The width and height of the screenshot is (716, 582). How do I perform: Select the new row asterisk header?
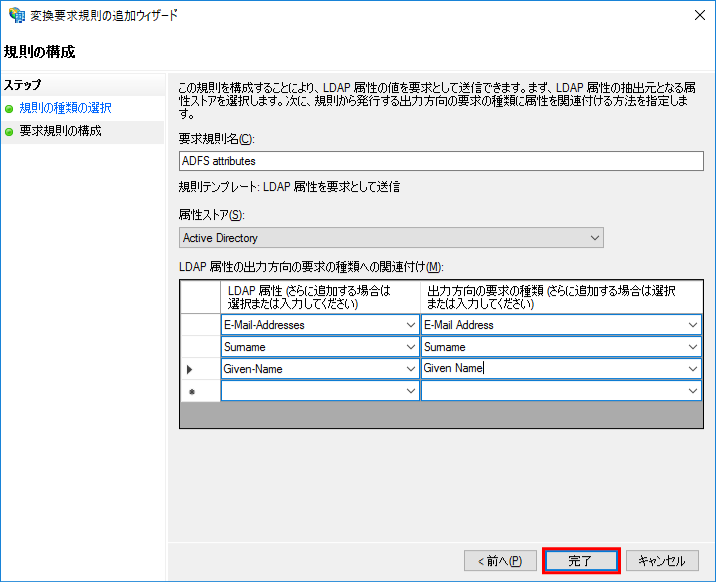click(190, 391)
